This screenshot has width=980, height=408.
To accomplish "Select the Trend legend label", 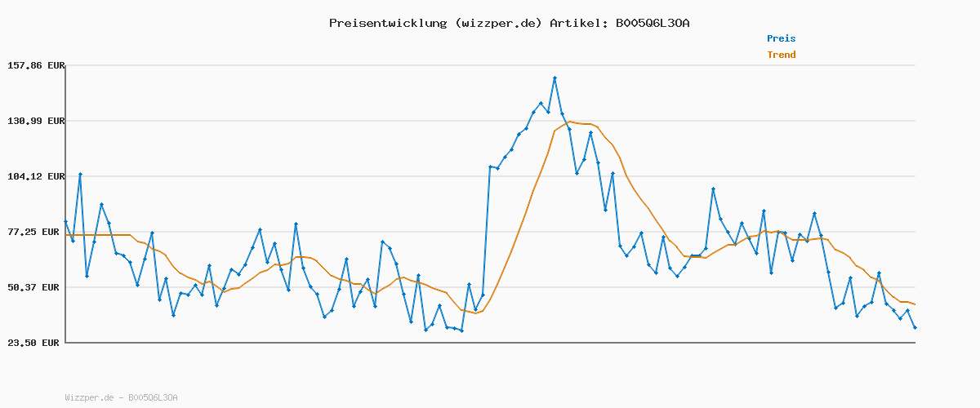I will point(781,55).
